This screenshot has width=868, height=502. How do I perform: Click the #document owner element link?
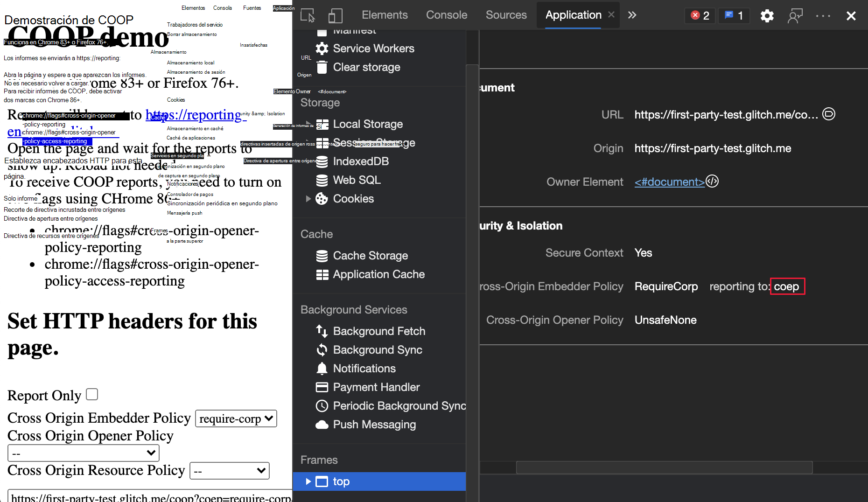coord(669,182)
